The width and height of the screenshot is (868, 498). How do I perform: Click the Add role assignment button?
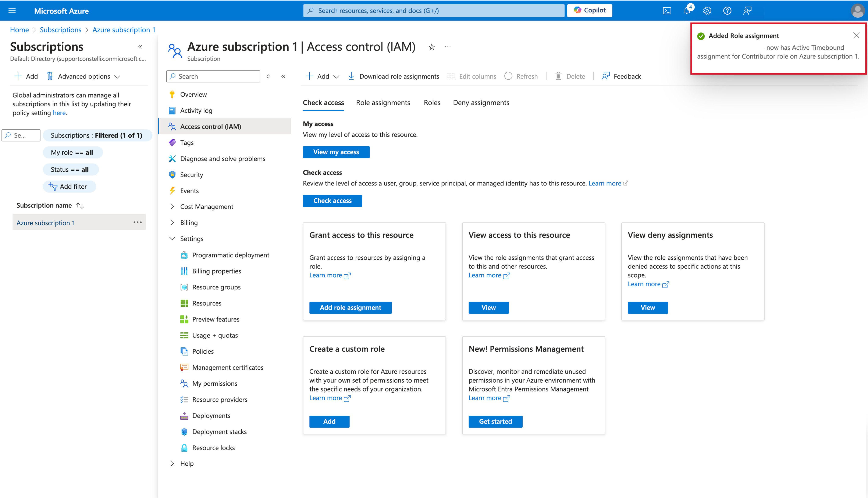pos(350,307)
